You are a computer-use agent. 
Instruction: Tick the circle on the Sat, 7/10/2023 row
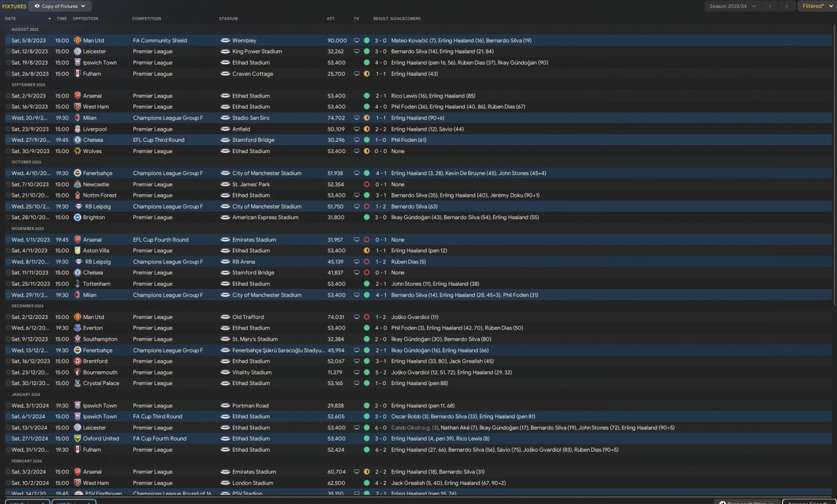point(8,184)
